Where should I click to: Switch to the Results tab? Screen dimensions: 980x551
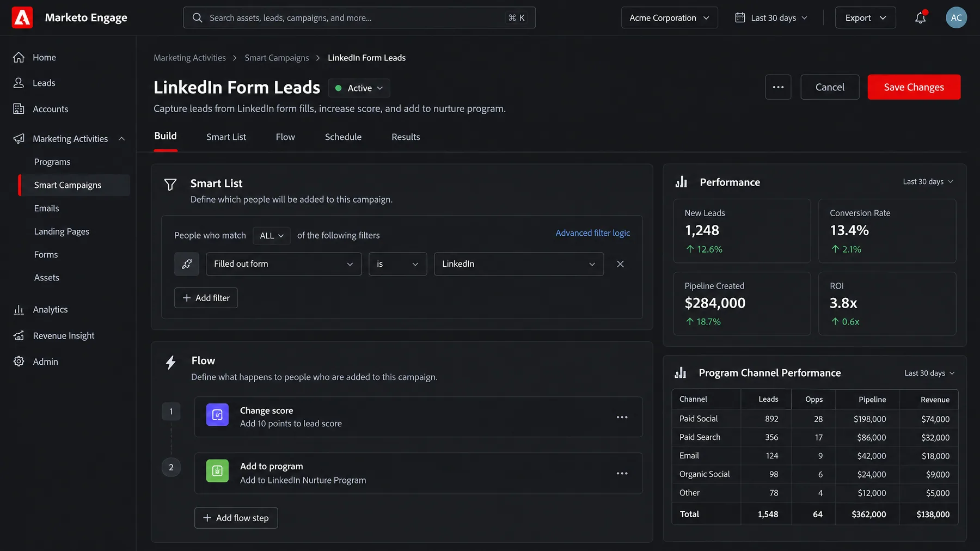click(x=406, y=137)
